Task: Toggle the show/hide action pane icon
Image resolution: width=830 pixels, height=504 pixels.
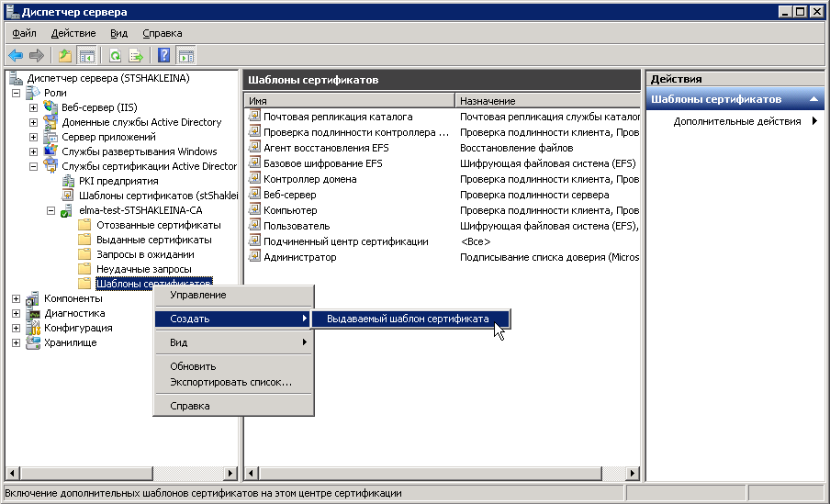Action: (186, 55)
